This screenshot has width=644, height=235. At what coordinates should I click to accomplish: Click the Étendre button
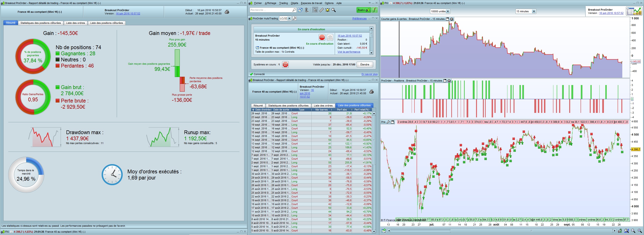[x=364, y=64]
